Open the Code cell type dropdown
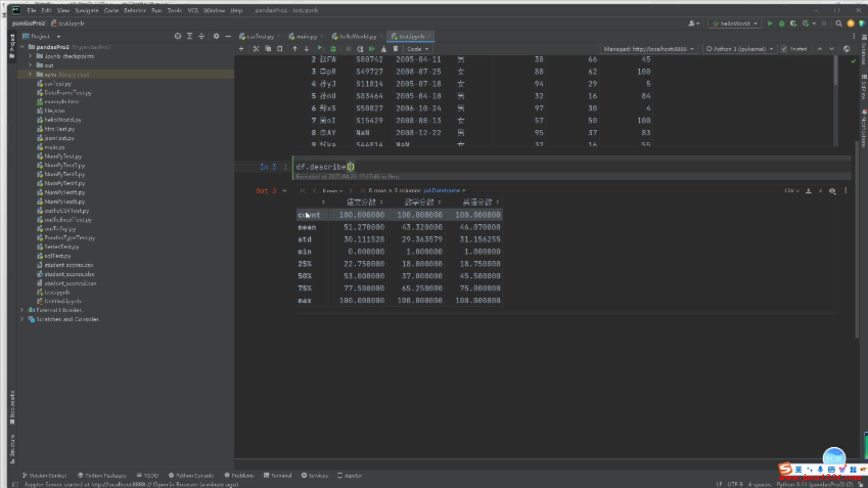This screenshot has height=488, width=868. click(x=418, y=49)
